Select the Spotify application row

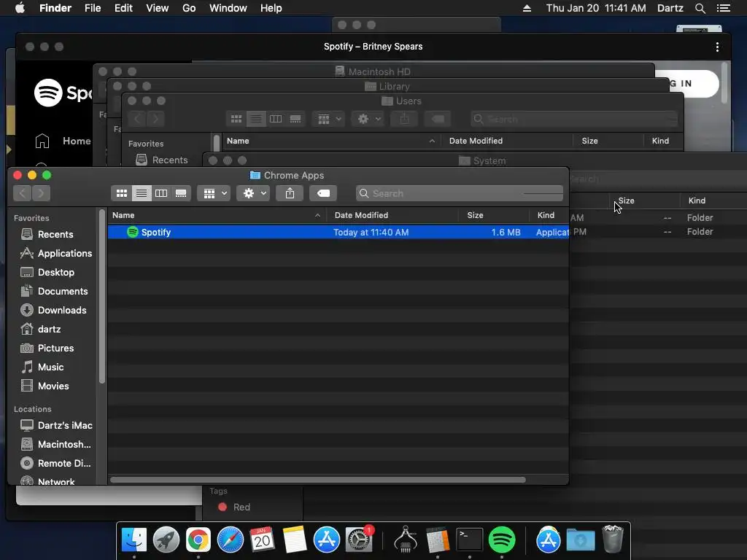point(338,233)
